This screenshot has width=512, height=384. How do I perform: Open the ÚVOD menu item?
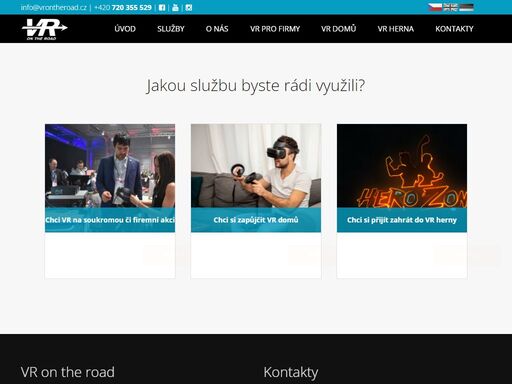[125, 29]
